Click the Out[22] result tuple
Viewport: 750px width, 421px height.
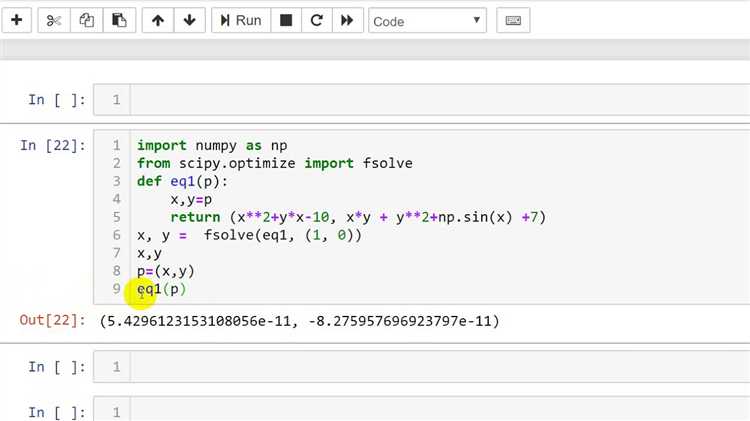[x=299, y=321]
